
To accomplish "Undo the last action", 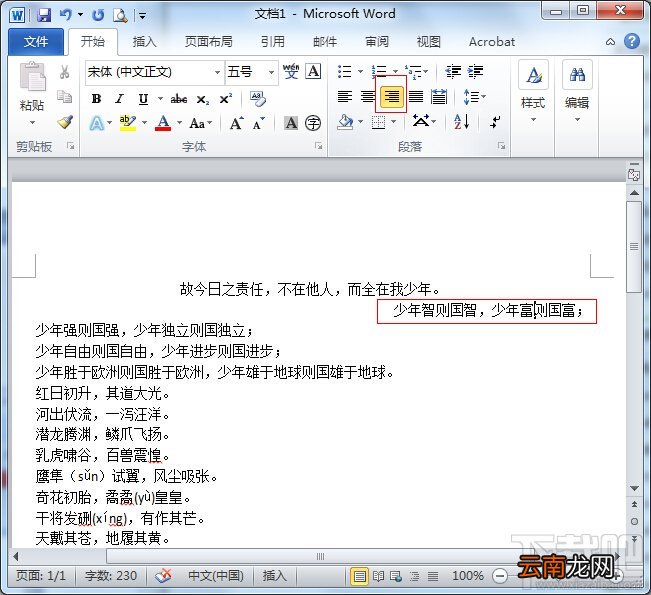I will [x=65, y=15].
